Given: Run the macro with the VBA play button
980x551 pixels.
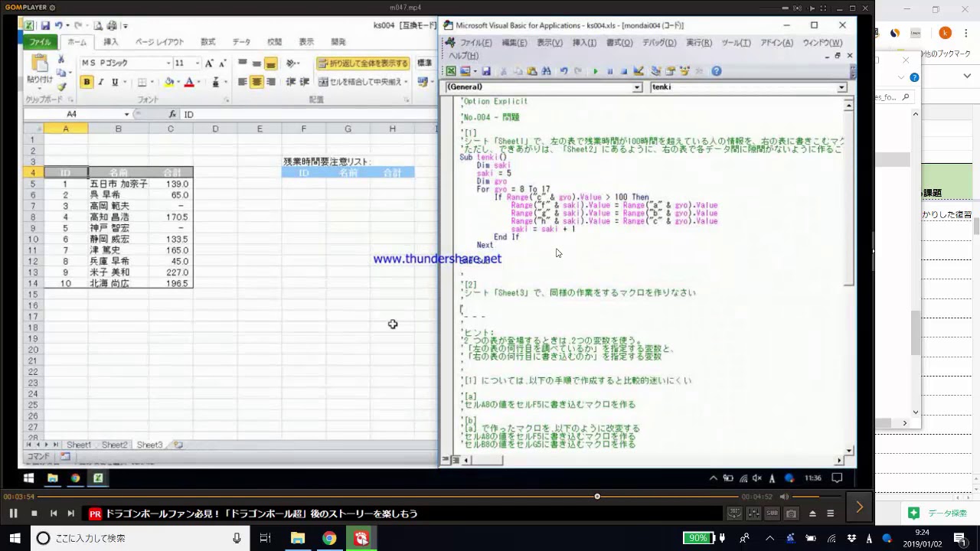Looking at the screenshot, I should point(595,71).
